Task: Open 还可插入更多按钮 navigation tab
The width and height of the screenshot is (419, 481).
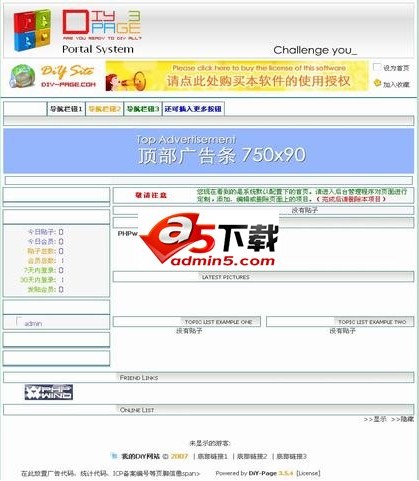Action: click(x=193, y=109)
